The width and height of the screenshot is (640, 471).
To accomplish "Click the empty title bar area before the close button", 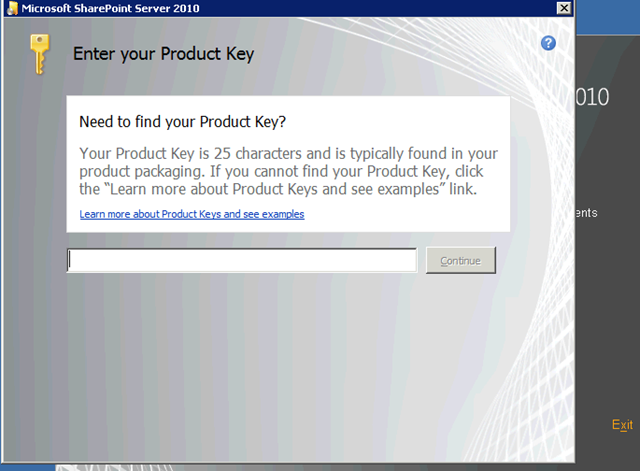I will point(400,8).
